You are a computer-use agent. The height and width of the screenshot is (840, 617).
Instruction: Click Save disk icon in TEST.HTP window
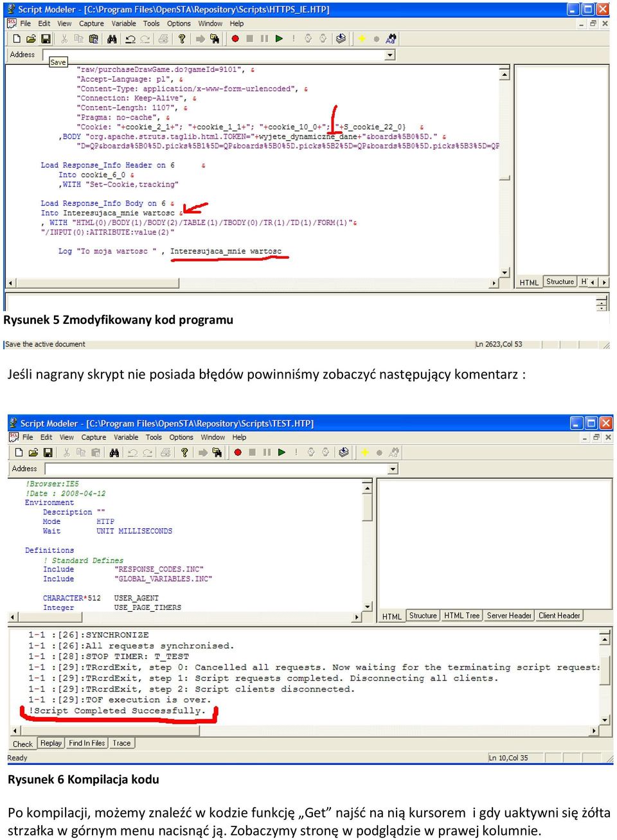pyautogui.click(x=48, y=452)
